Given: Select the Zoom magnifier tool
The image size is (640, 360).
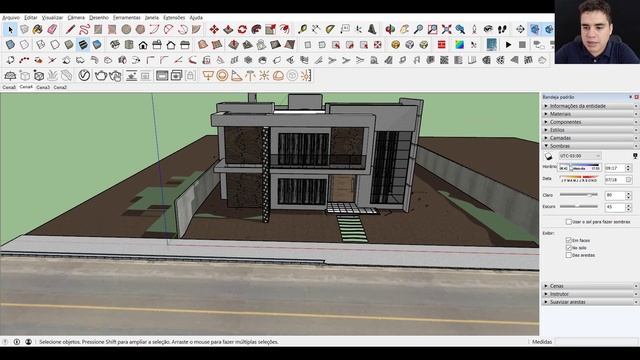Looking at the screenshot, I should (418, 29).
